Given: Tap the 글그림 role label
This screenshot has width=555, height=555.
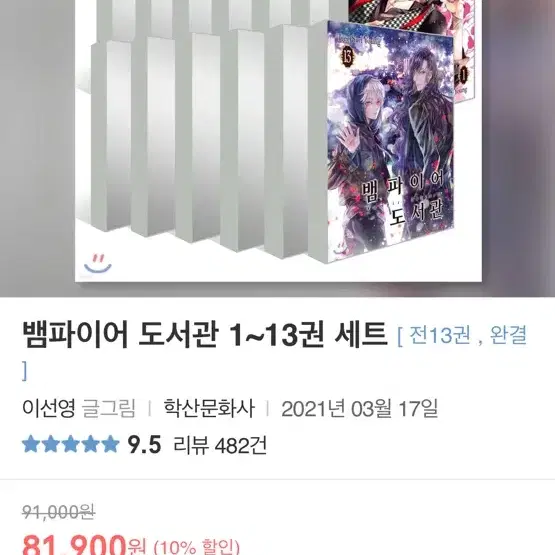Looking at the screenshot, I should coord(109,408).
